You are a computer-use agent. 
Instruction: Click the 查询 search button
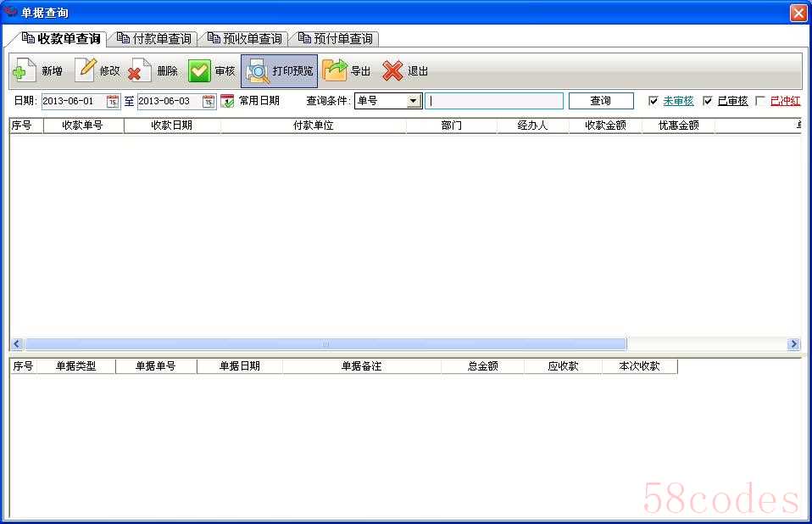coord(600,101)
